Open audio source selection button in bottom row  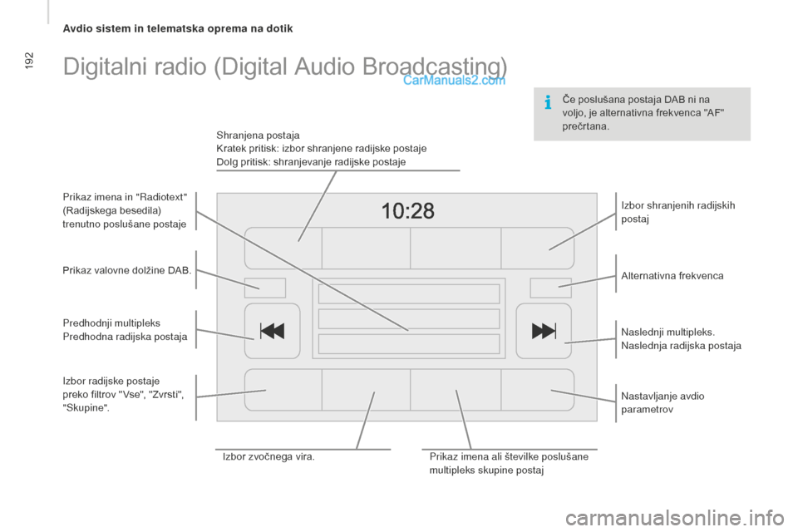coord(366,390)
